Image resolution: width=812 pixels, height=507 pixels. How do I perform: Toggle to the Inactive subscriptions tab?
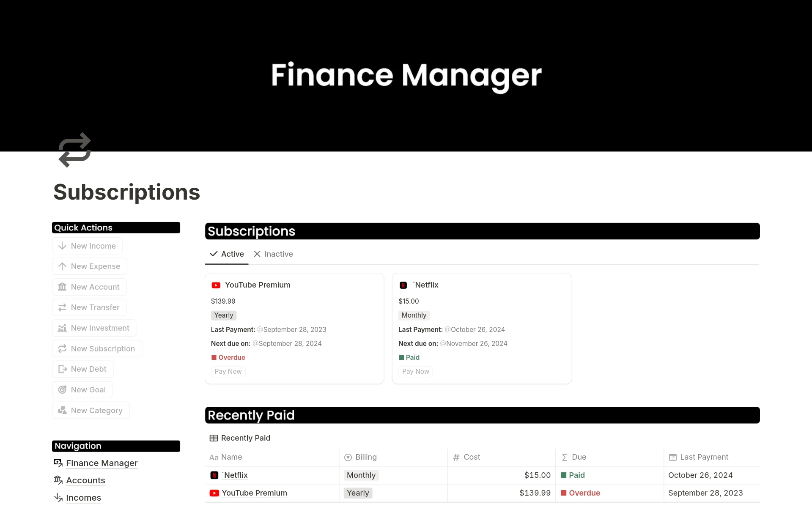278,254
